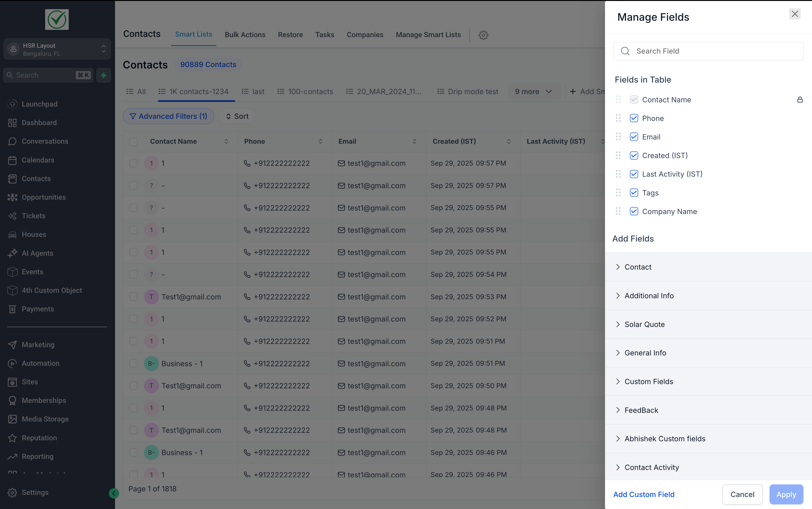Open the Media Storage section
The width and height of the screenshot is (812, 509).
[45, 419]
